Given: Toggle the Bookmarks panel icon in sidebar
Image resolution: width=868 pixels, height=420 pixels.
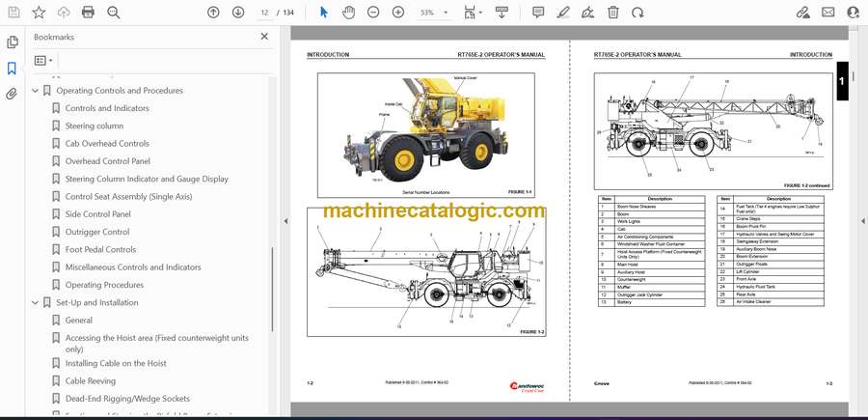Looking at the screenshot, I should pyautogui.click(x=12, y=69).
